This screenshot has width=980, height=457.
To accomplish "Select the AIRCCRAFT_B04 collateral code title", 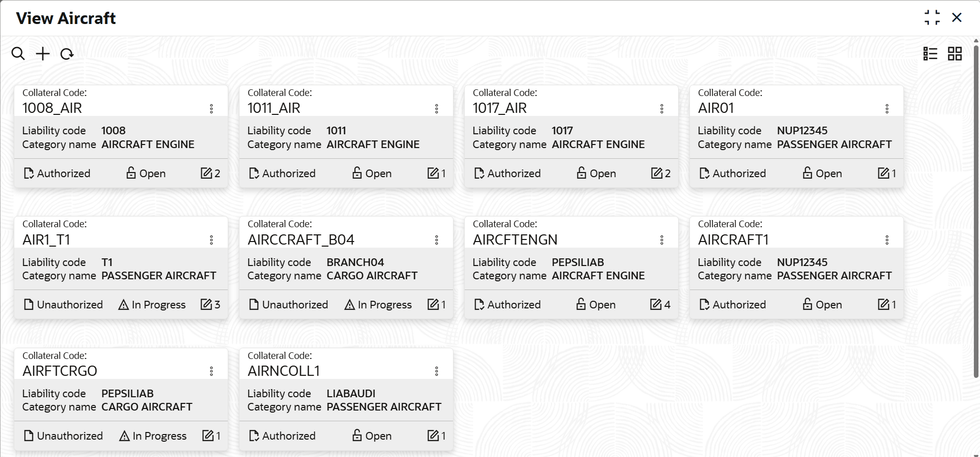I will pyautogui.click(x=301, y=239).
